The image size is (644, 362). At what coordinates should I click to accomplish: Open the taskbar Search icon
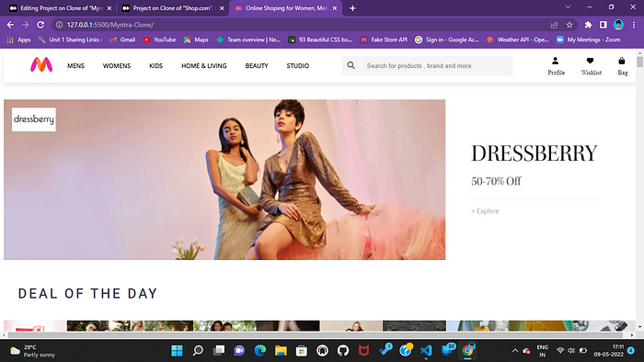pyautogui.click(x=198, y=351)
